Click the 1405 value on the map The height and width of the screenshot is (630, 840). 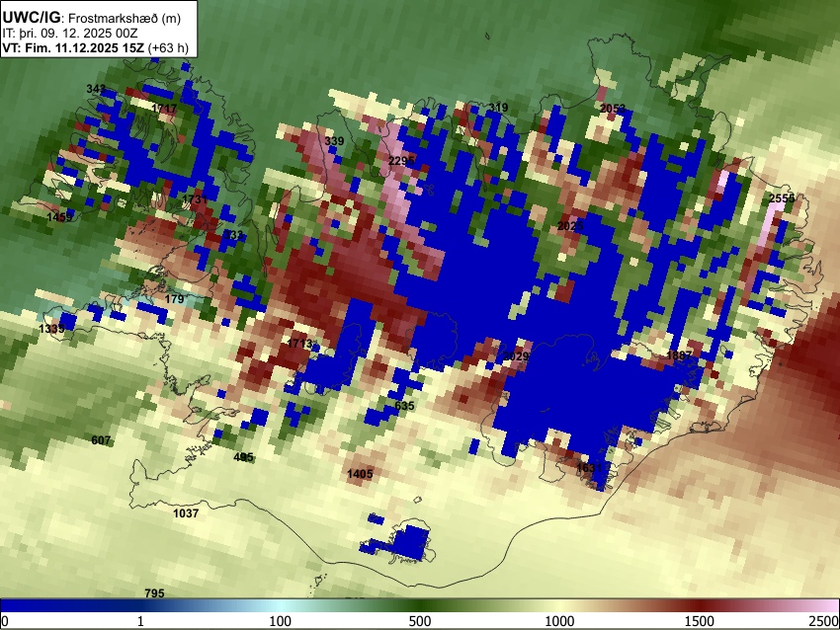click(360, 474)
